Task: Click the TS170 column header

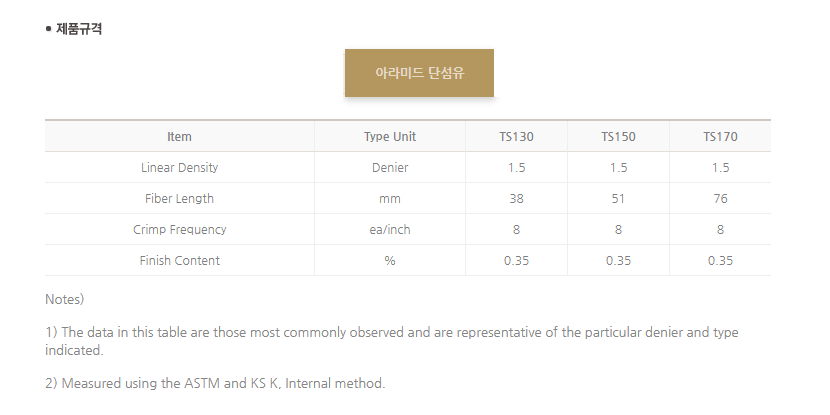Action: pos(720,137)
